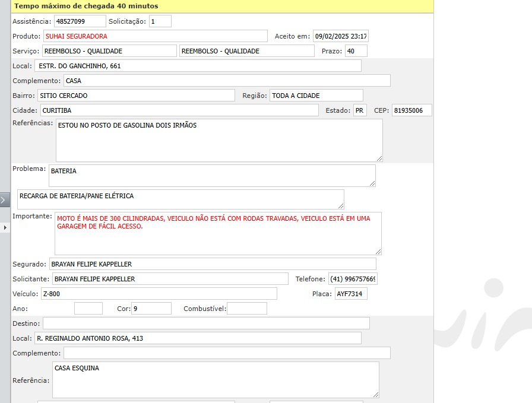This screenshot has width=532, height=403.
Task: Click the Aceito em date field
Action: point(341,36)
